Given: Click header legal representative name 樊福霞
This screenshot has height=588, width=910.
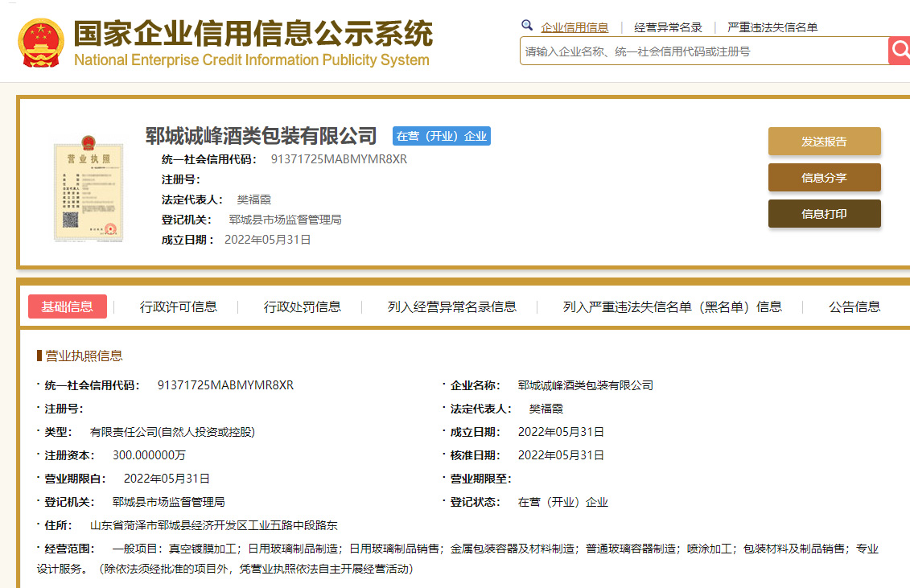Looking at the screenshot, I should [x=254, y=199].
